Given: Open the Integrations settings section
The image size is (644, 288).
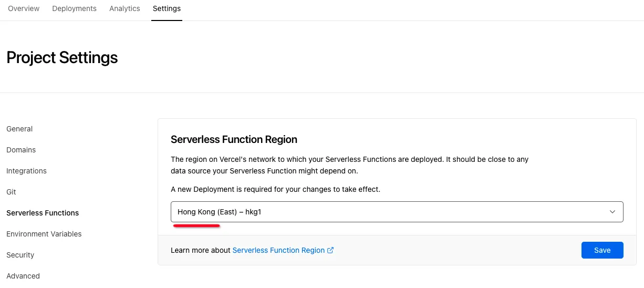Looking at the screenshot, I should point(26,171).
